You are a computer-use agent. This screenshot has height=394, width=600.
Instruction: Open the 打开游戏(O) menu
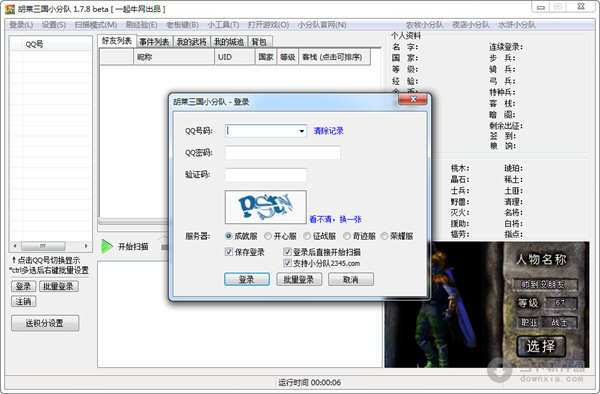click(268, 25)
